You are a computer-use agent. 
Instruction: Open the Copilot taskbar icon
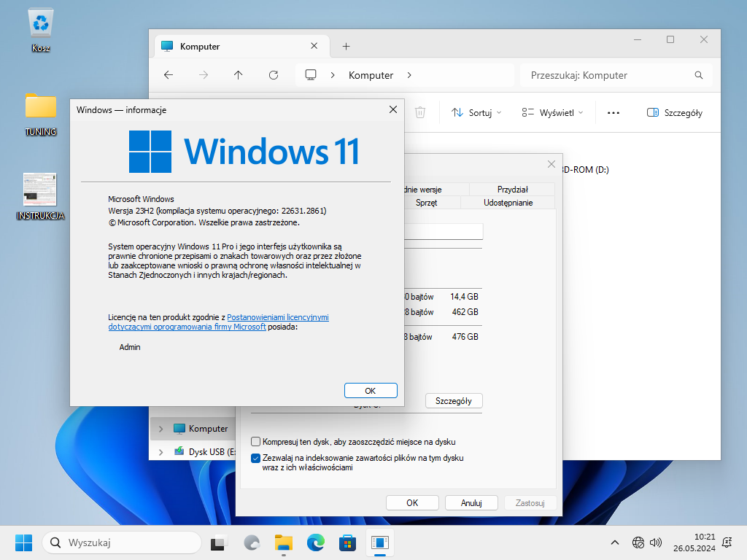click(x=252, y=542)
